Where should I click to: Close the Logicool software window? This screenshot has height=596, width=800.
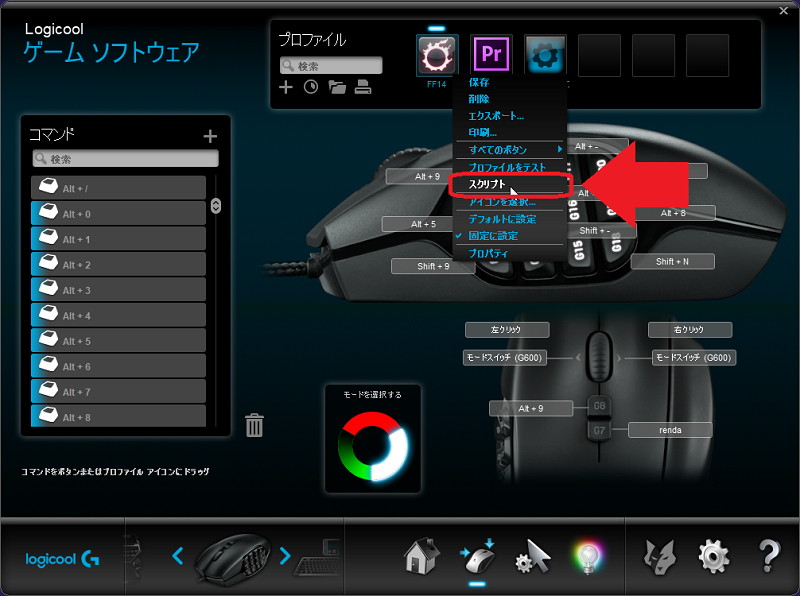click(784, 10)
